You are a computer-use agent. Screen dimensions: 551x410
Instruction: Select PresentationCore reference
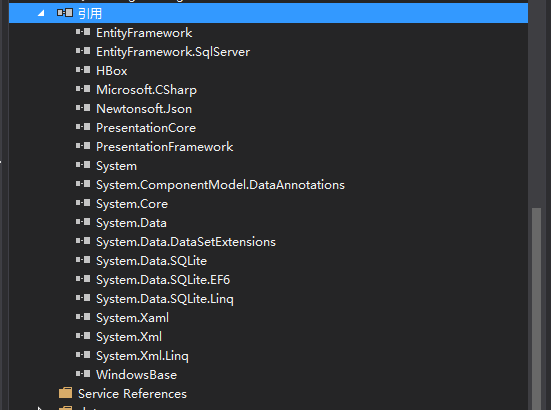[x=146, y=128]
